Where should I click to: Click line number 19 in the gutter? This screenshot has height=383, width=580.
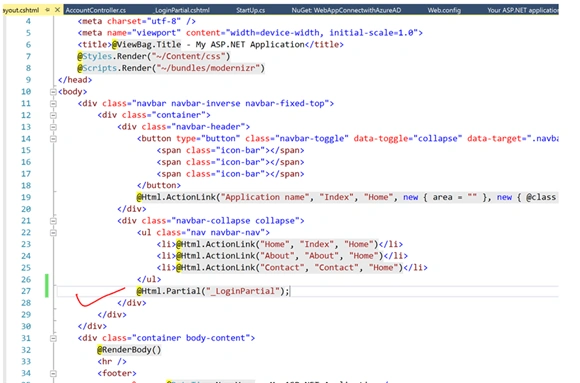coord(26,197)
